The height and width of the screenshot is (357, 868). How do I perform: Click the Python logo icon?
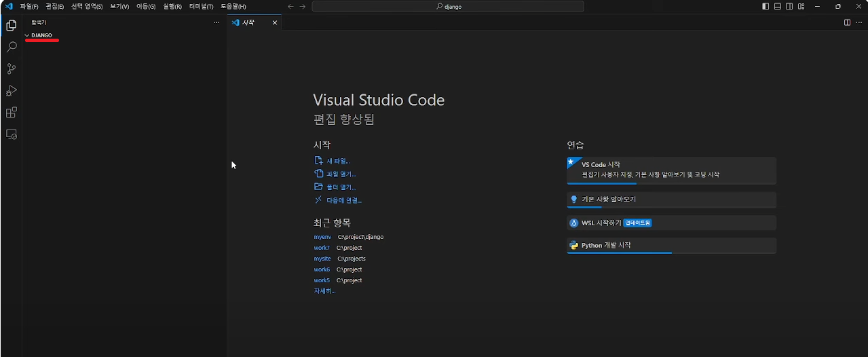pyautogui.click(x=573, y=245)
